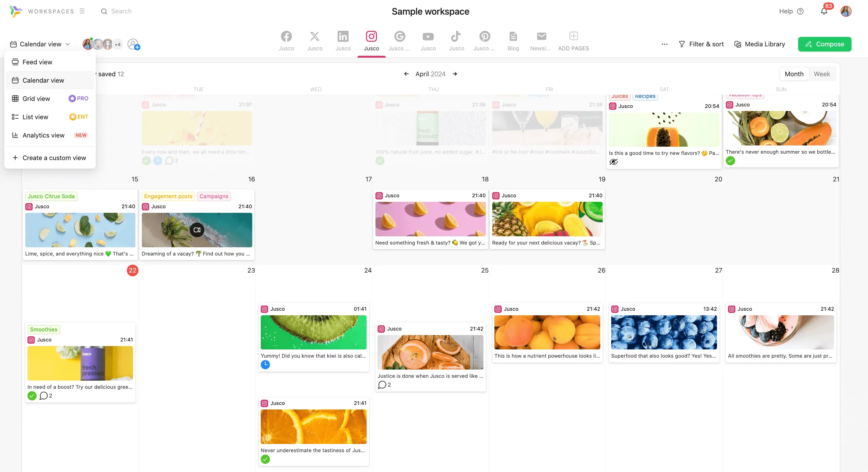The height and width of the screenshot is (472, 868).
Task: Click the TikTok Jusco tab icon
Action: (456, 36)
